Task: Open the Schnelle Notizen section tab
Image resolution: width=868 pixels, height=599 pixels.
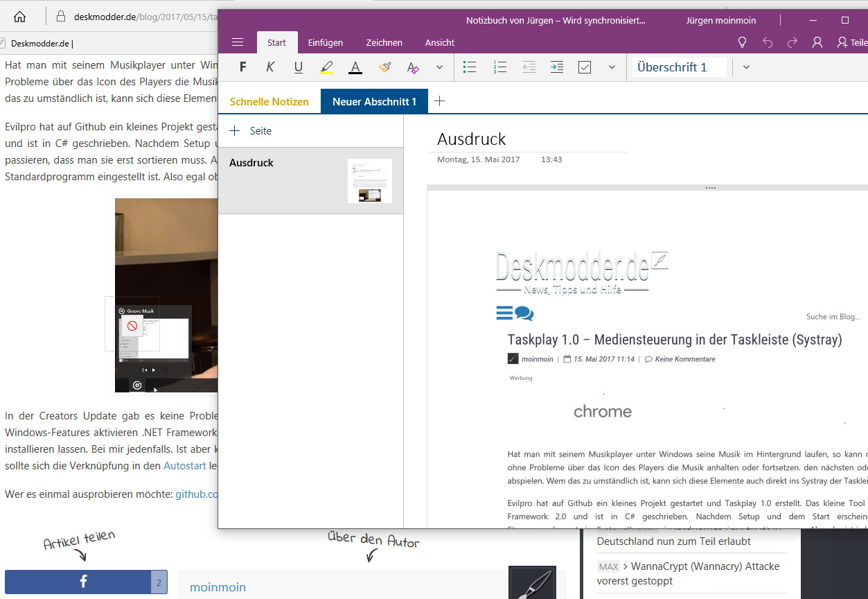Action: click(x=269, y=101)
